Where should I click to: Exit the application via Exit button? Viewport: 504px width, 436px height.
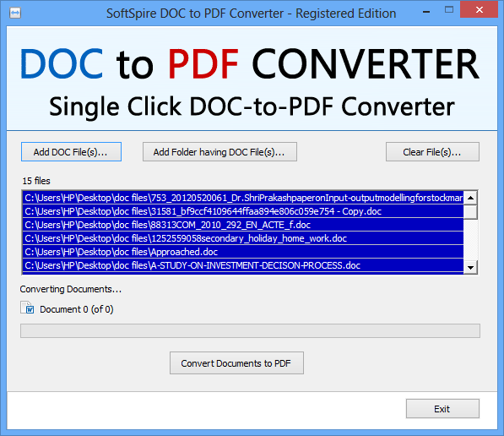(x=442, y=409)
